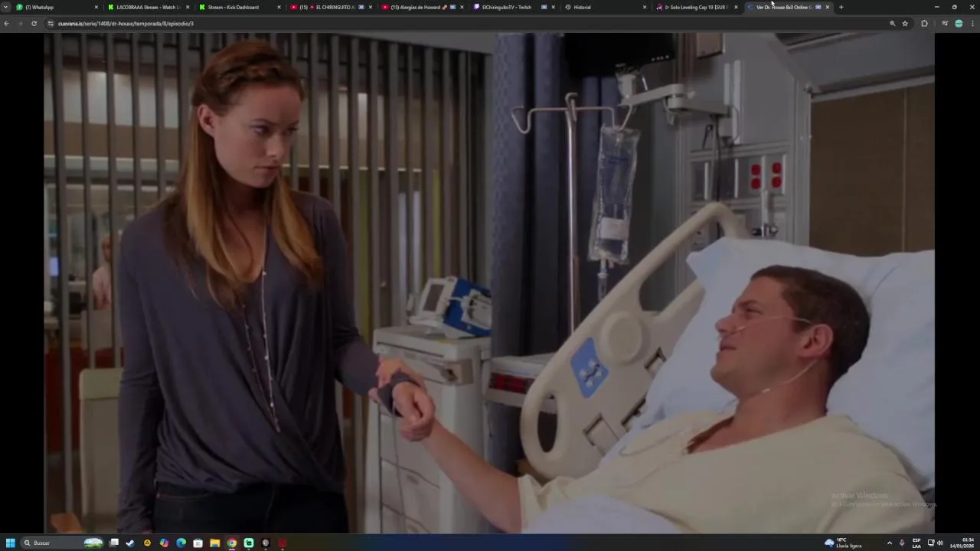The height and width of the screenshot is (551, 980).
Task: Open the clock and calendar at 01:34
Action: (x=963, y=543)
